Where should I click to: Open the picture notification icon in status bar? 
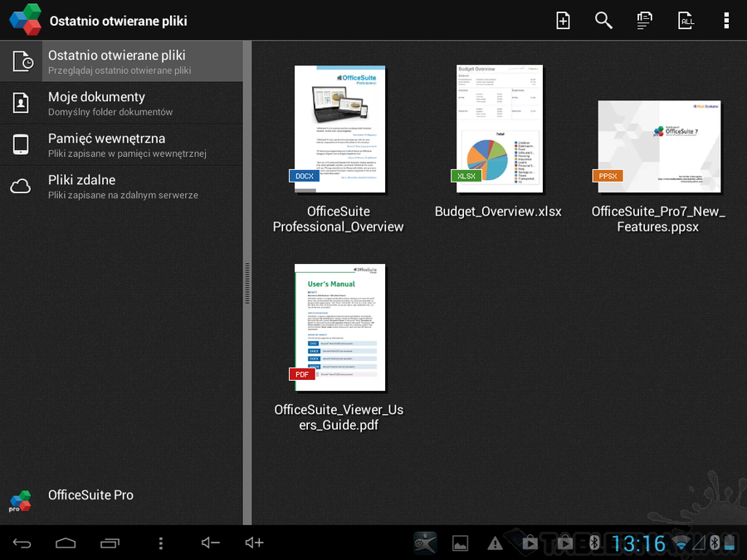click(460, 543)
